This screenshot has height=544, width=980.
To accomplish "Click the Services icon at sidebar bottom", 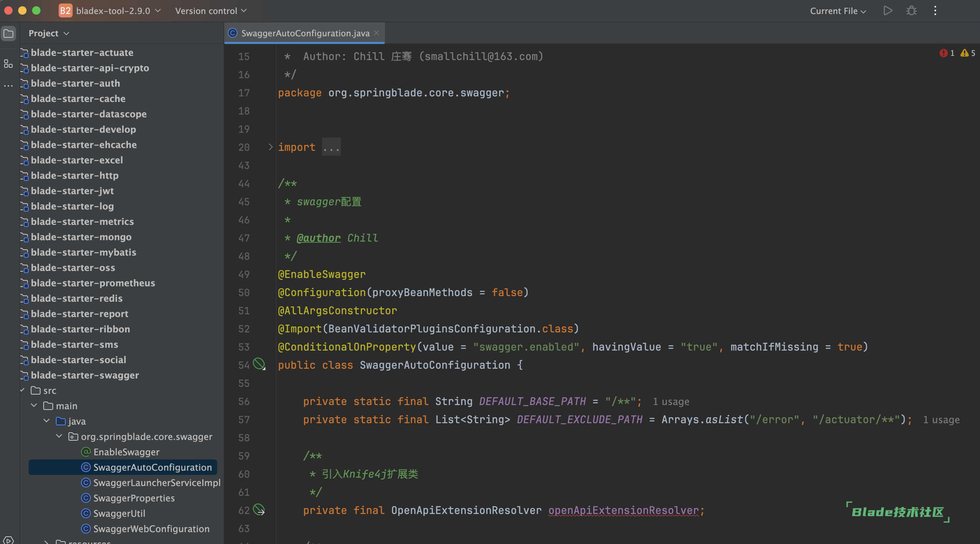I will click(8, 540).
